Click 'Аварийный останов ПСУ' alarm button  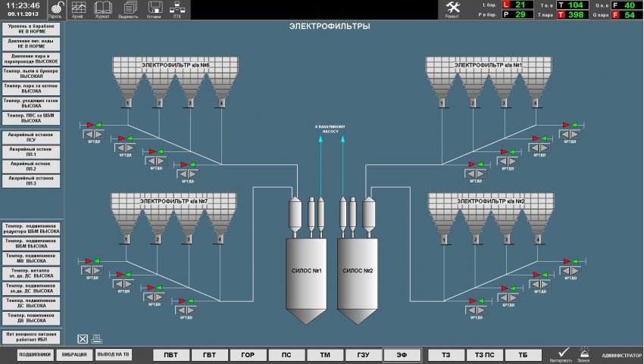[x=31, y=137]
